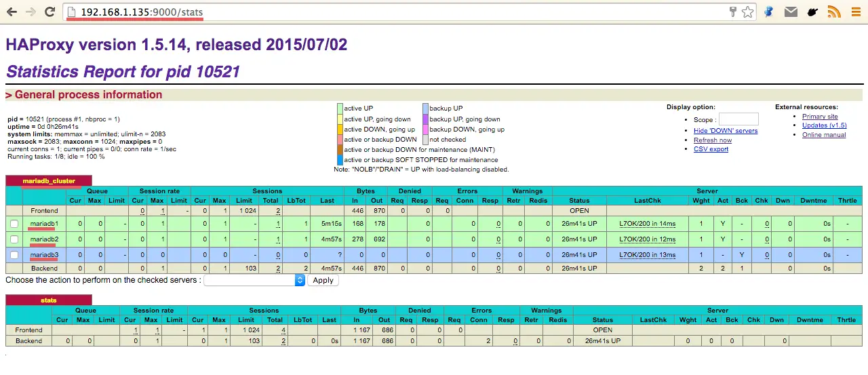Check the mariadb2 server checkbox

click(14, 239)
